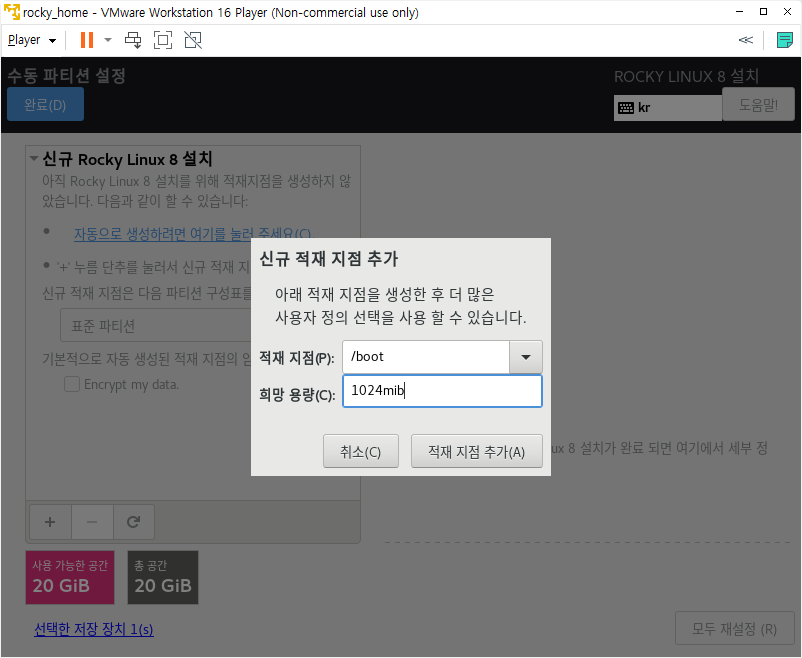Cancel dialog with 취소(C) button
Viewport: 802px width, 658px height.
coord(361,451)
